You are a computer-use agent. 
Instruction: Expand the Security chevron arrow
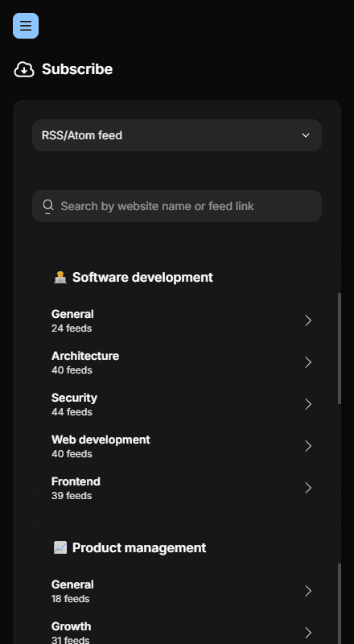tap(308, 404)
